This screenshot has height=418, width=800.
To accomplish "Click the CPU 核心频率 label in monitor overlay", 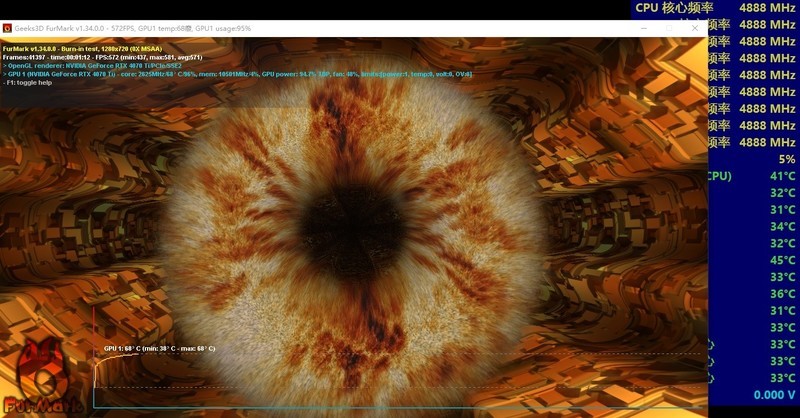I will tap(674, 8).
